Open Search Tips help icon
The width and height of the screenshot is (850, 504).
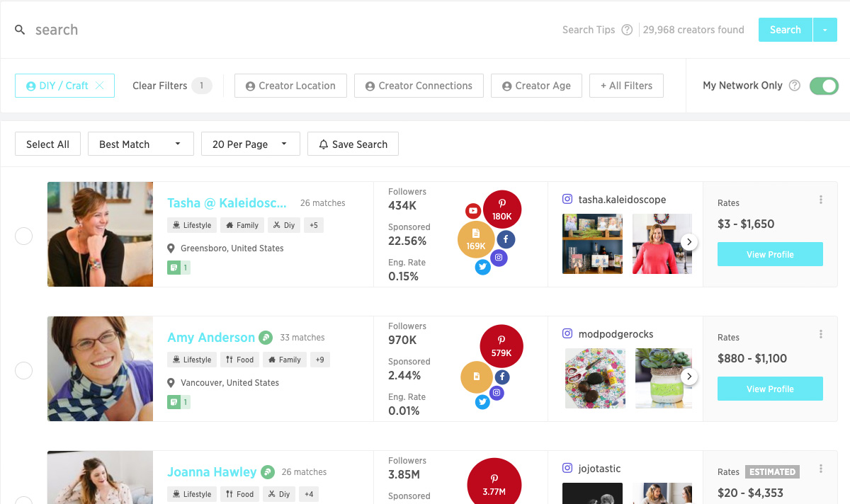pos(627,30)
